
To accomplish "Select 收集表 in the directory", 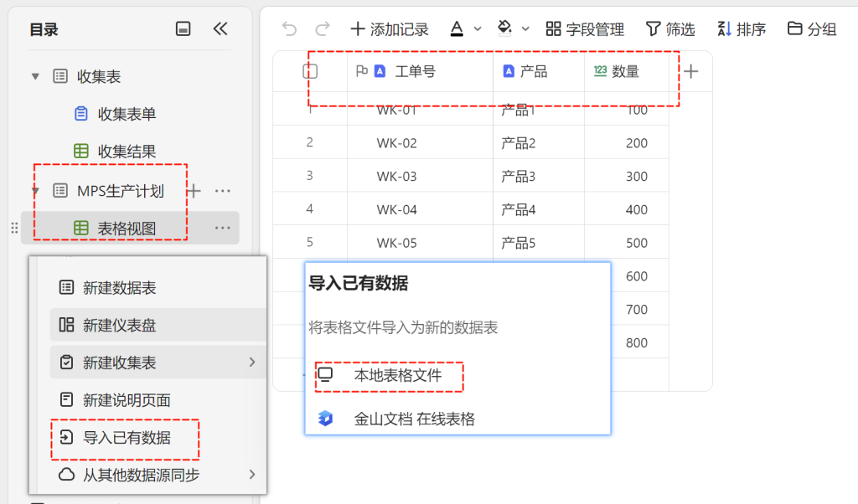I will click(x=99, y=76).
